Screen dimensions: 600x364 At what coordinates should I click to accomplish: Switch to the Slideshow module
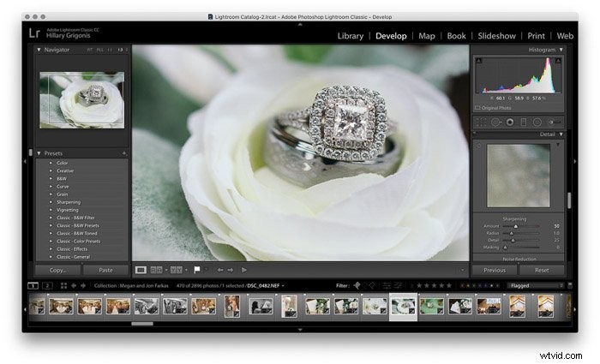pyautogui.click(x=496, y=36)
